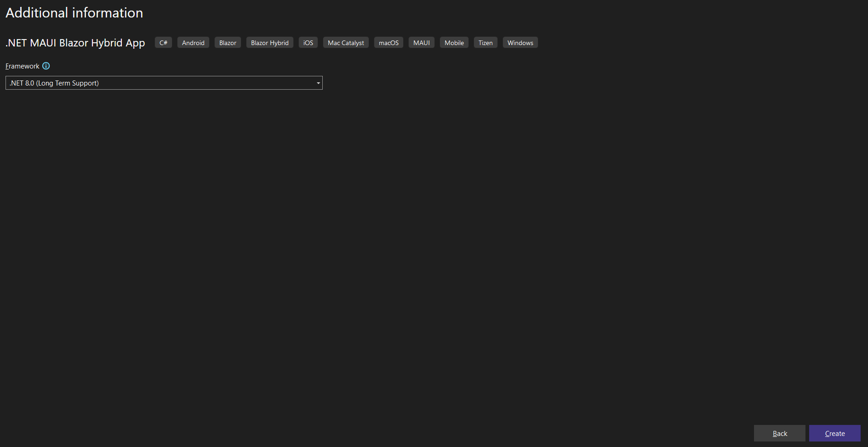Select the macOS tag
Viewport: 868px width, 447px height.
point(388,42)
